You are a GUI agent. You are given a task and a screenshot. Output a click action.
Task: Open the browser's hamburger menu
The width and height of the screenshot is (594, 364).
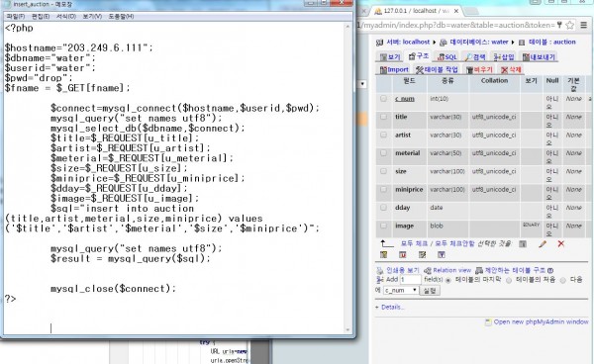584,25
